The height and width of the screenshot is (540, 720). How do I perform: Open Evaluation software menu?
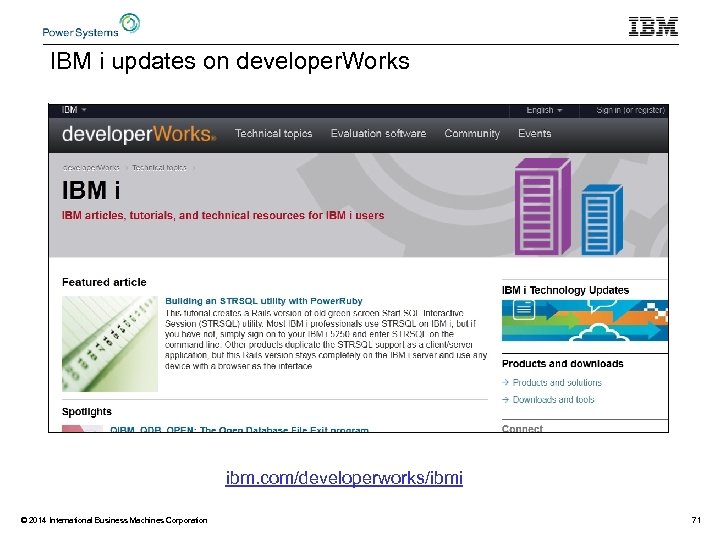(378, 134)
